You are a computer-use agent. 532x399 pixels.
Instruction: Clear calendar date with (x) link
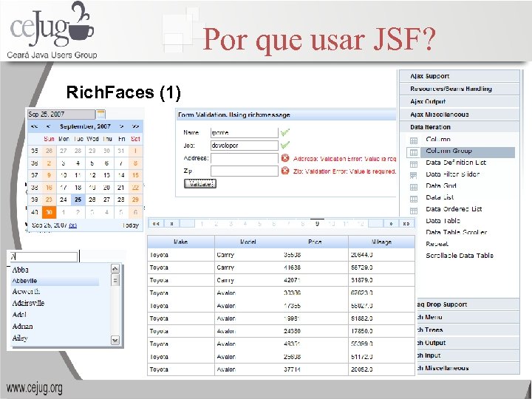72,225
